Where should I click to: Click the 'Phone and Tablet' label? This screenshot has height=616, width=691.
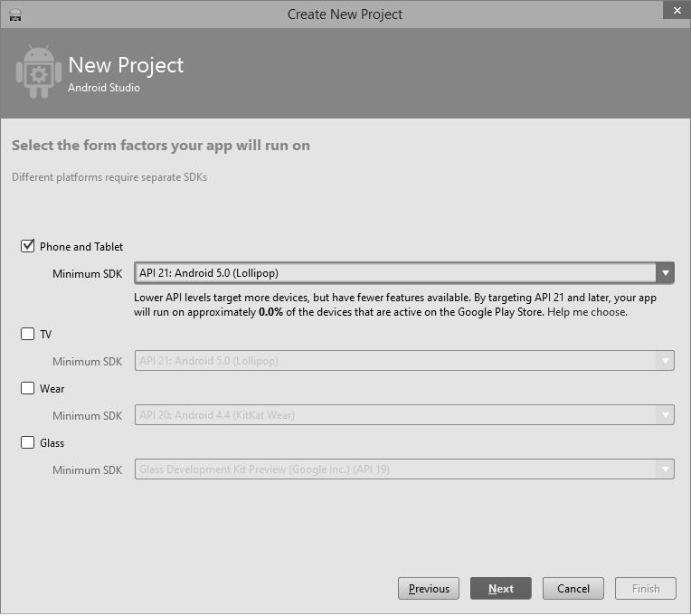click(x=81, y=247)
